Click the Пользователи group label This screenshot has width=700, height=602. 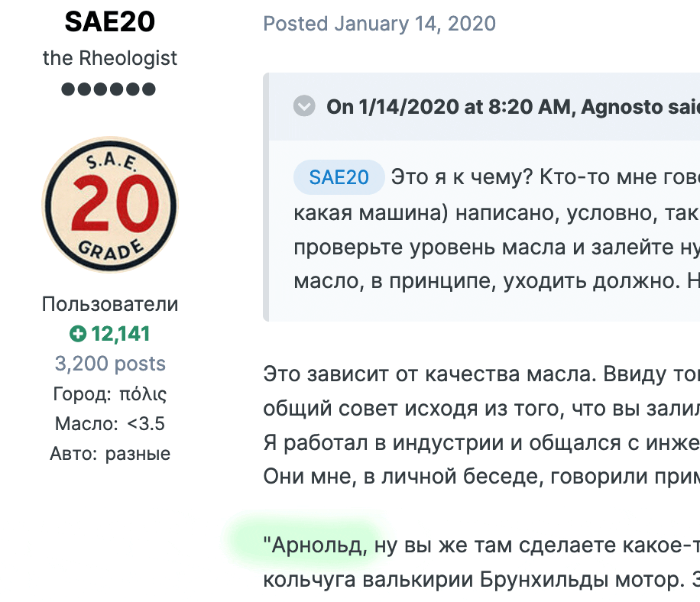(110, 304)
